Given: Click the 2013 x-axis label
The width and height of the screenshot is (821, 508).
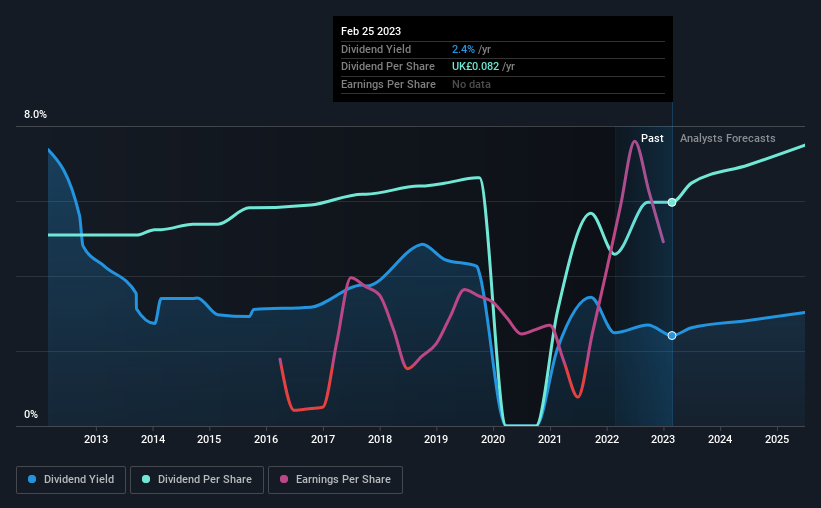Looking at the screenshot, I should click(x=96, y=439).
